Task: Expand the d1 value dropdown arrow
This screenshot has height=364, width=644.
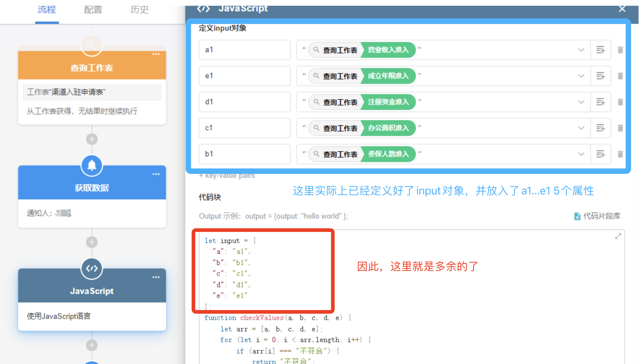Action: pyautogui.click(x=581, y=102)
